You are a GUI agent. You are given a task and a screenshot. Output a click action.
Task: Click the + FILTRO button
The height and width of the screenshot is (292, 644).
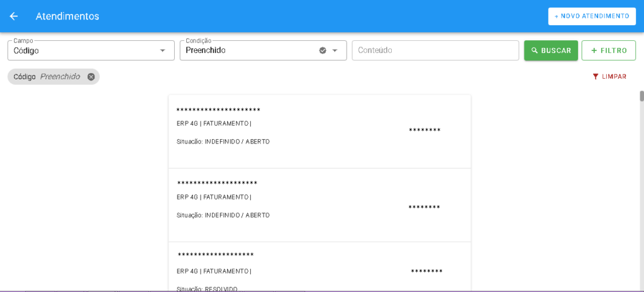(x=608, y=50)
